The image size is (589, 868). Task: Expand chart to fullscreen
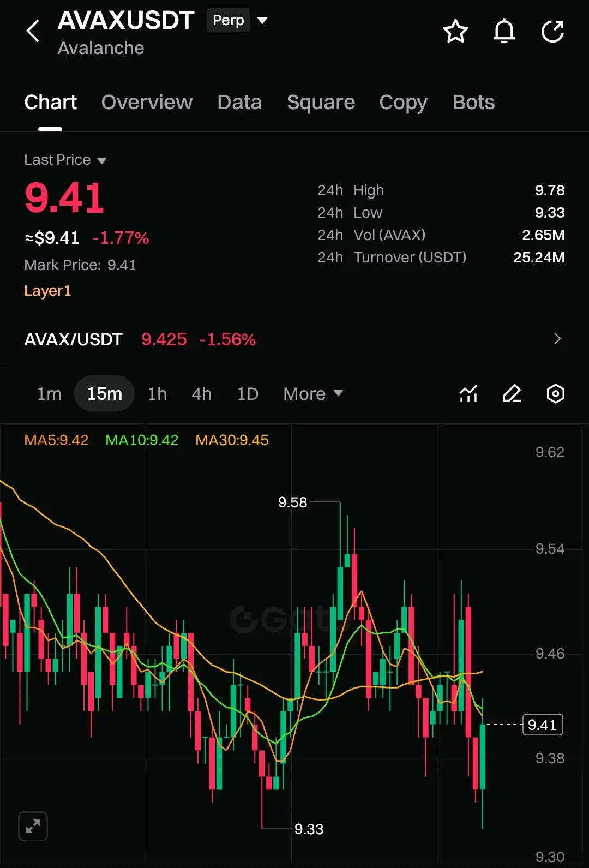coord(33,826)
